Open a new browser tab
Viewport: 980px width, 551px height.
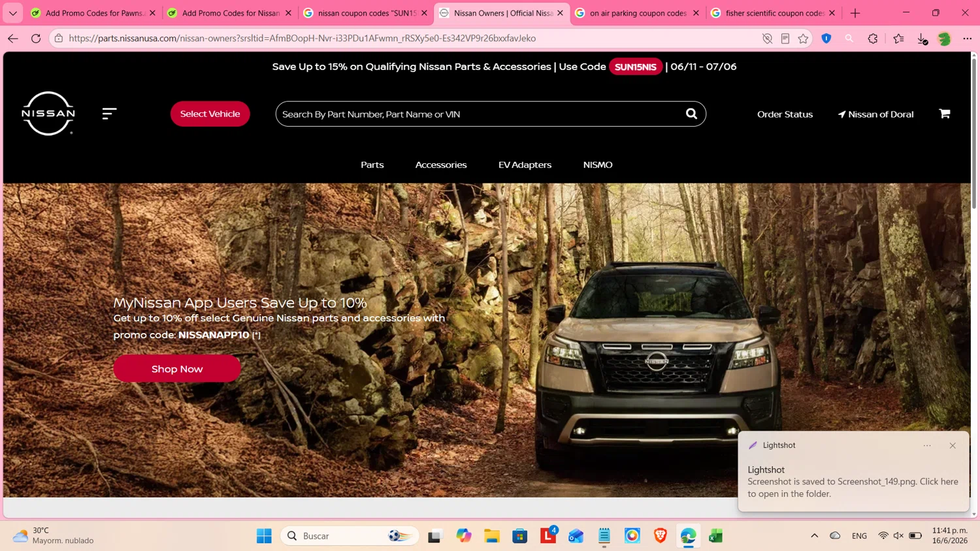855,13
